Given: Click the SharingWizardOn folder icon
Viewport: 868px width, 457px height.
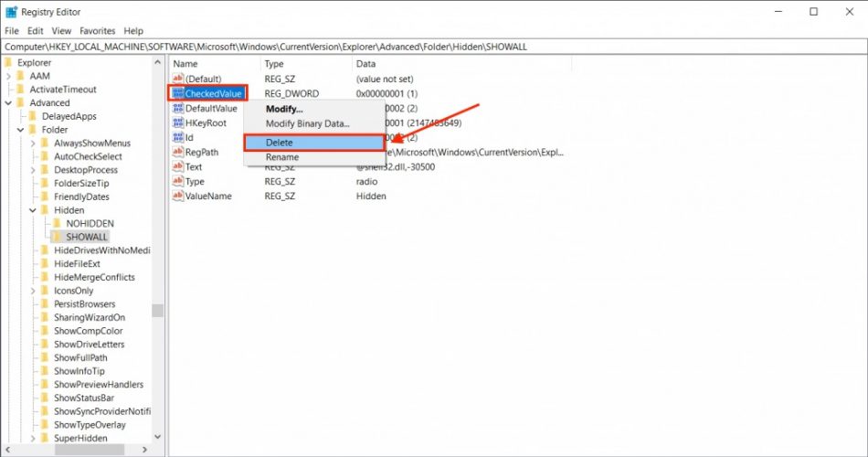Looking at the screenshot, I should click(x=46, y=317).
